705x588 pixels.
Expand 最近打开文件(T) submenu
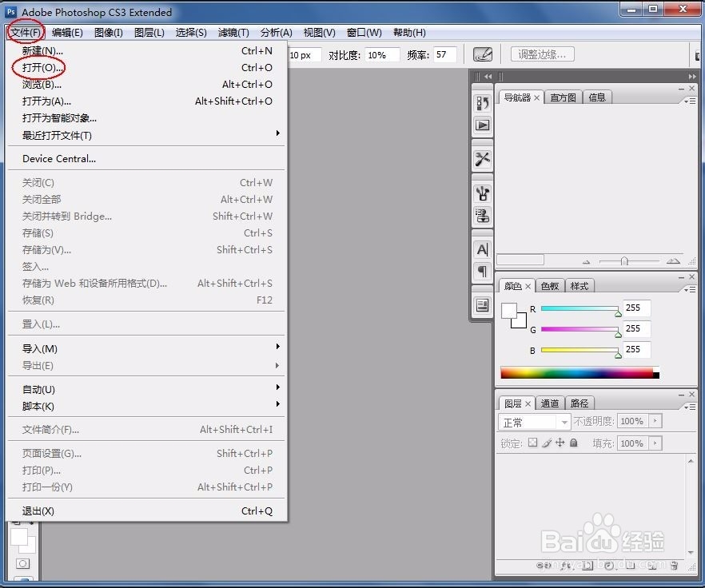146,135
